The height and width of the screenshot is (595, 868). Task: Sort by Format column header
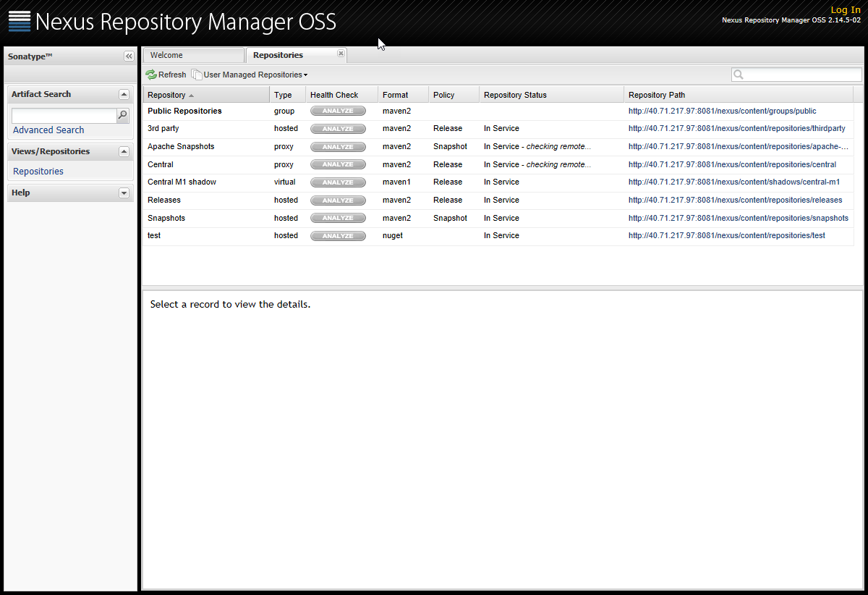(x=404, y=95)
